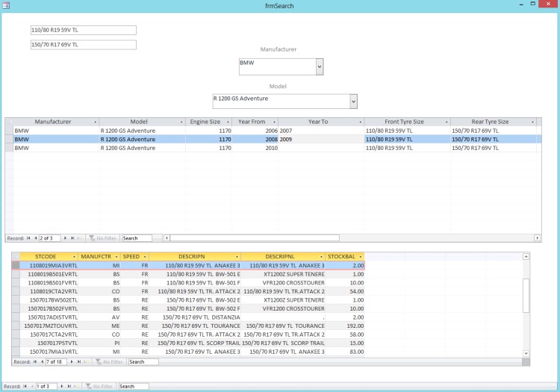Expand the Model dropdown showing R 1200 GS Adventure
The image size is (560, 392).
[x=353, y=102]
